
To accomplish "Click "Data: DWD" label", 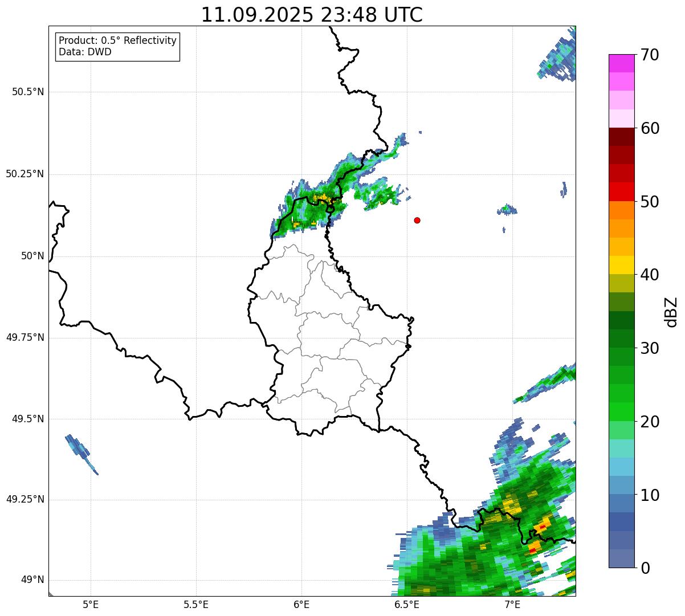I will pos(85,52).
